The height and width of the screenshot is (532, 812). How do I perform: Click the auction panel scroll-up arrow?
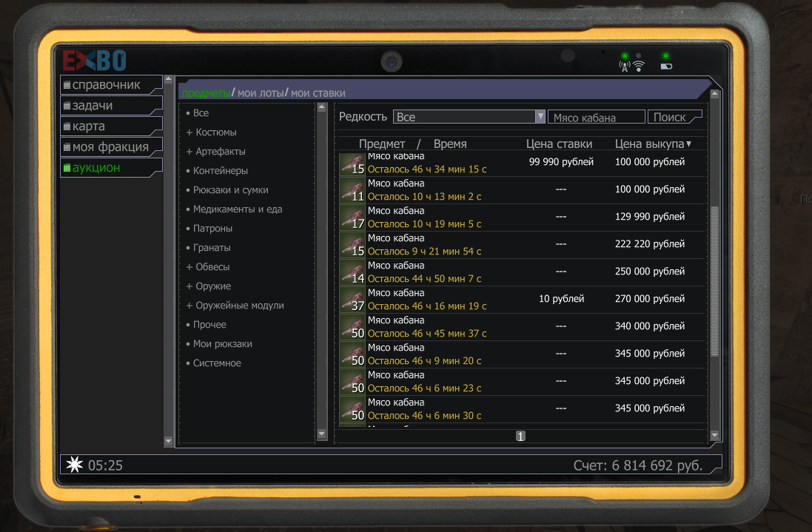pyautogui.click(x=714, y=94)
